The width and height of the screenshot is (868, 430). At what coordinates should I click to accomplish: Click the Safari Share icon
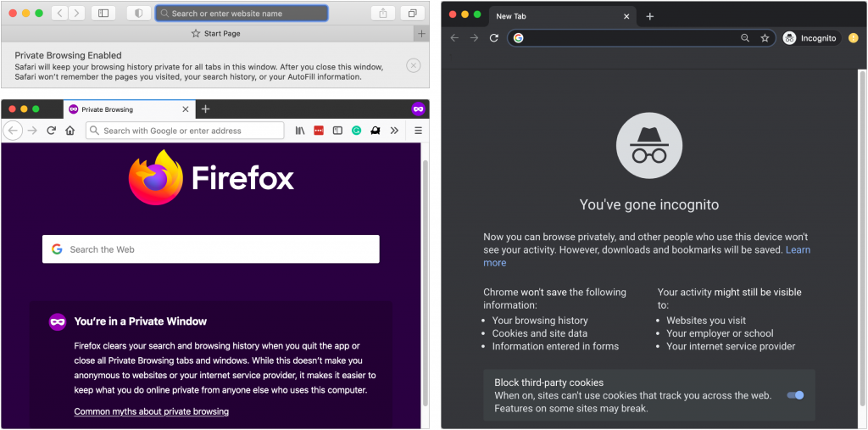point(383,14)
